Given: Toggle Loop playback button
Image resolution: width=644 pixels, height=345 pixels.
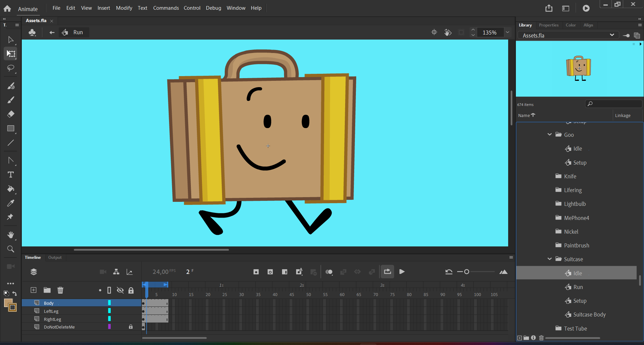Looking at the screenshot, I should click(387, 272).
